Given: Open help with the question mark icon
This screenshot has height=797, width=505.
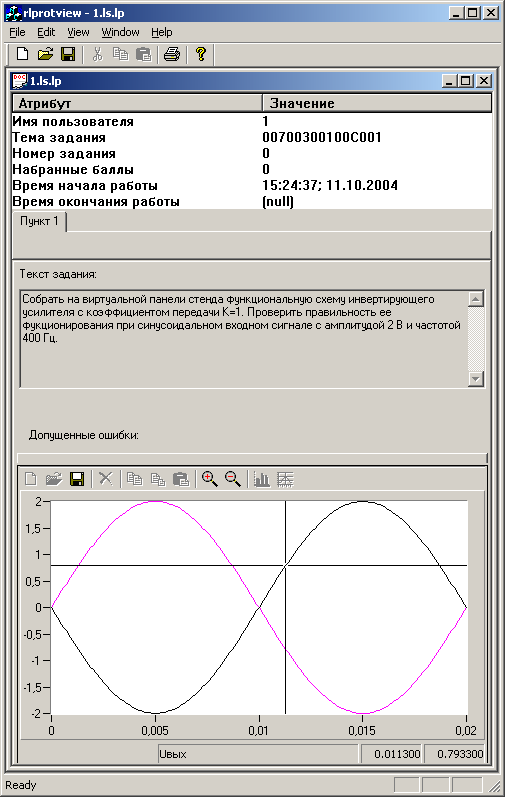Looking at the screenshot, I should (201, 53).
